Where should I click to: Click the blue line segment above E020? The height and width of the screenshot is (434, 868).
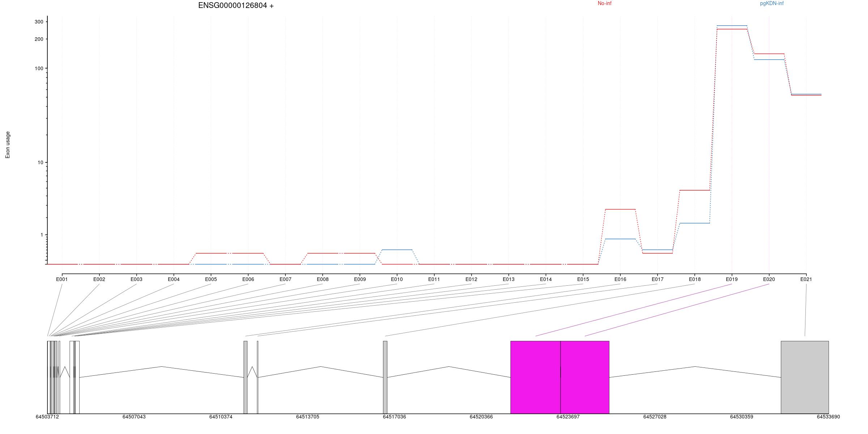[x=769, y=59]
